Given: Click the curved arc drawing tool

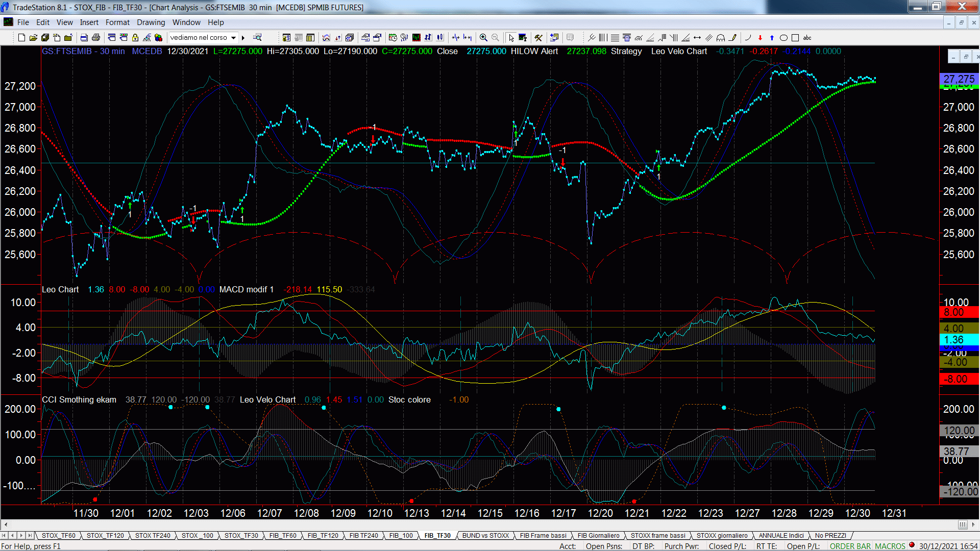Looking at the screenshot, I should pyautogui.click(x=748, y=37).
